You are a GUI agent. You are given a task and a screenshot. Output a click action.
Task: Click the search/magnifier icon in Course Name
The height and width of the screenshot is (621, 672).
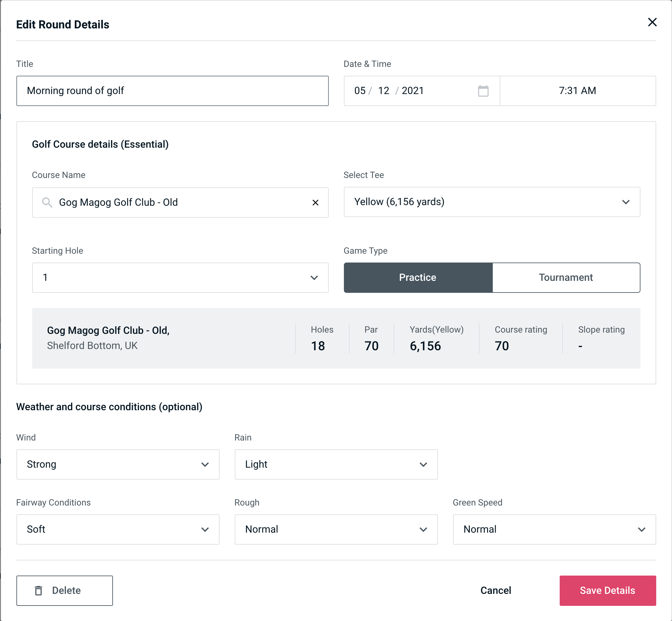[x=47, y=203]
